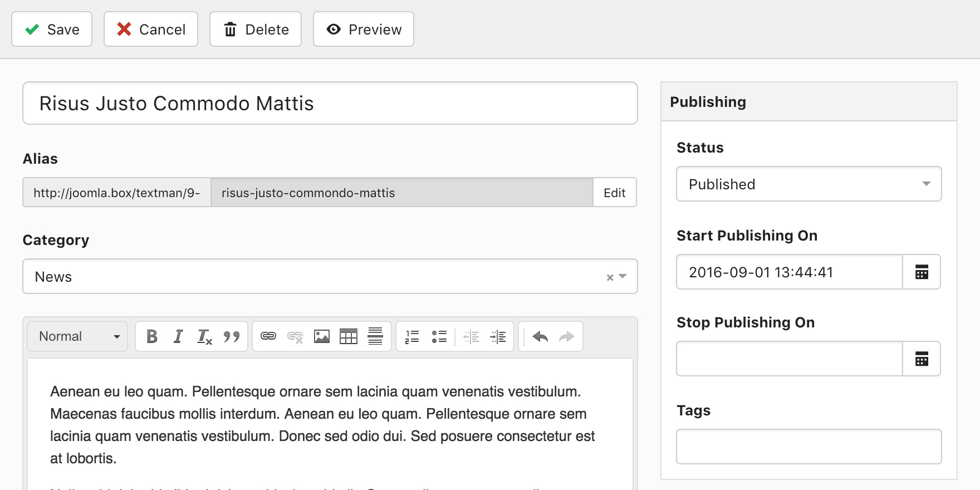Viewport: 980px width, 490px height.
Task: Insert a bulleted list
Action: 439,336
